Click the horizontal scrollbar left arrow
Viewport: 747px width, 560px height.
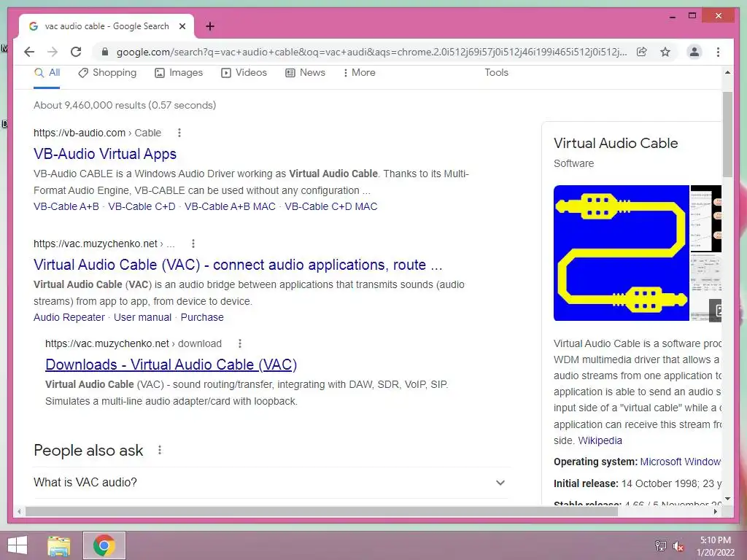(19, 512)
